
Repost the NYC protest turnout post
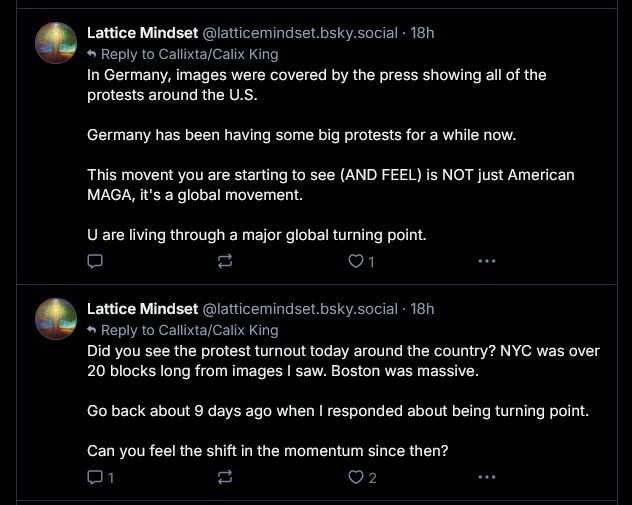point(225,478)
